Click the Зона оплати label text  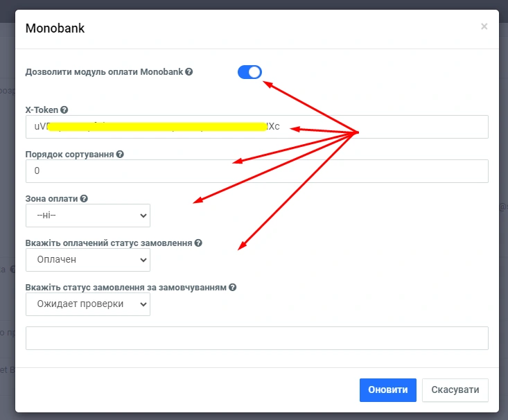click(x=52, y=199)
